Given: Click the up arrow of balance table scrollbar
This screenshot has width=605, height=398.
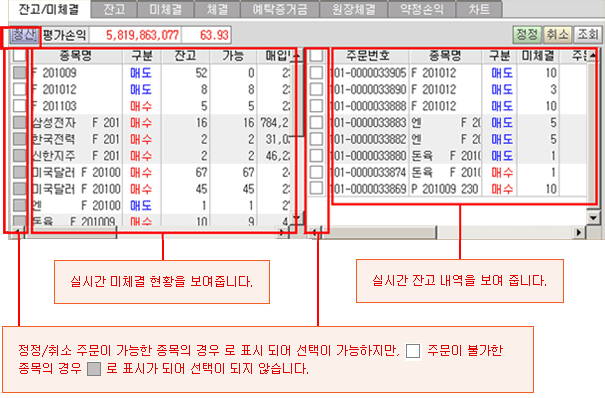Looking at the screenshot, I should [x=297, y=56].
